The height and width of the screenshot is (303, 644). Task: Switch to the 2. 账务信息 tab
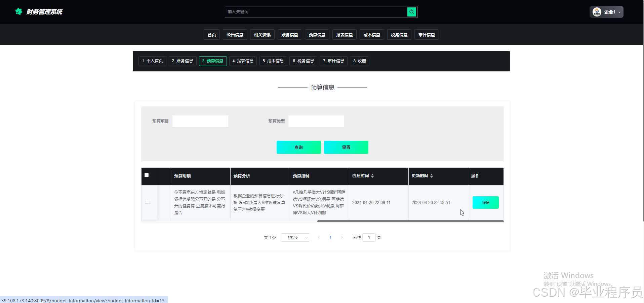(183, 61)
